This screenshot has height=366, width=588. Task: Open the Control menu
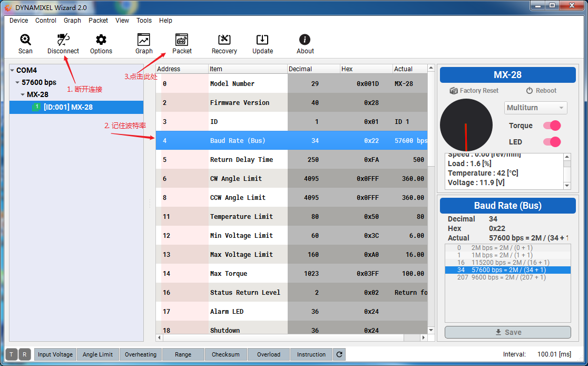coord(46,21)
